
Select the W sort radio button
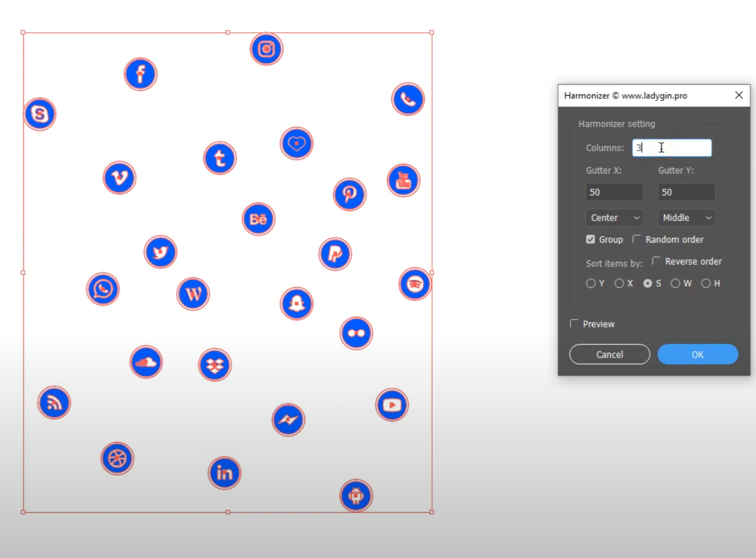point(675,283)
